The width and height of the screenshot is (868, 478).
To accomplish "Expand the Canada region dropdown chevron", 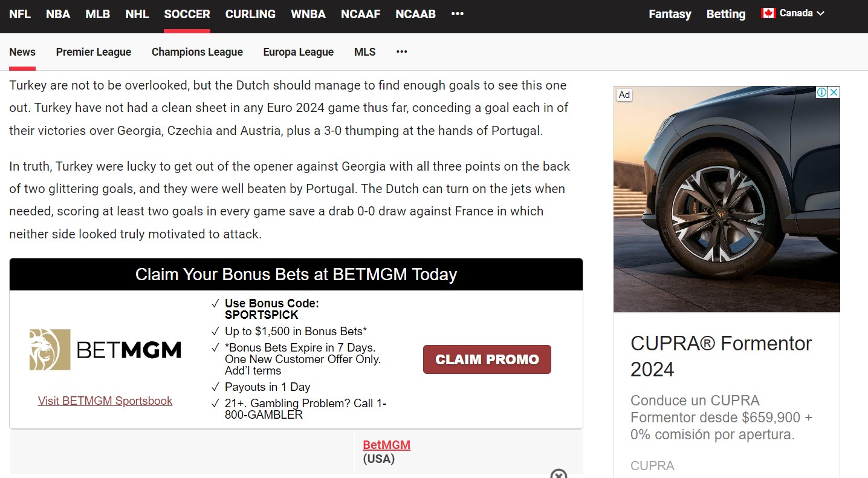I will [820, 13].
